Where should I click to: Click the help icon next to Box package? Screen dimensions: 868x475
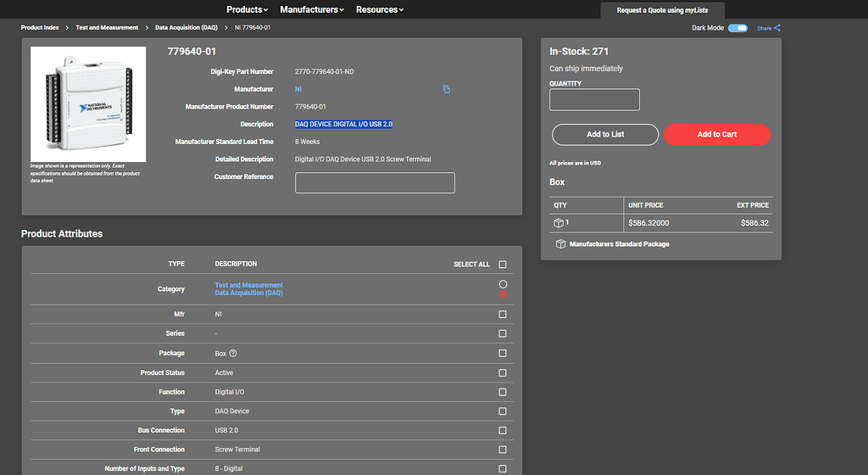(233, 354)
